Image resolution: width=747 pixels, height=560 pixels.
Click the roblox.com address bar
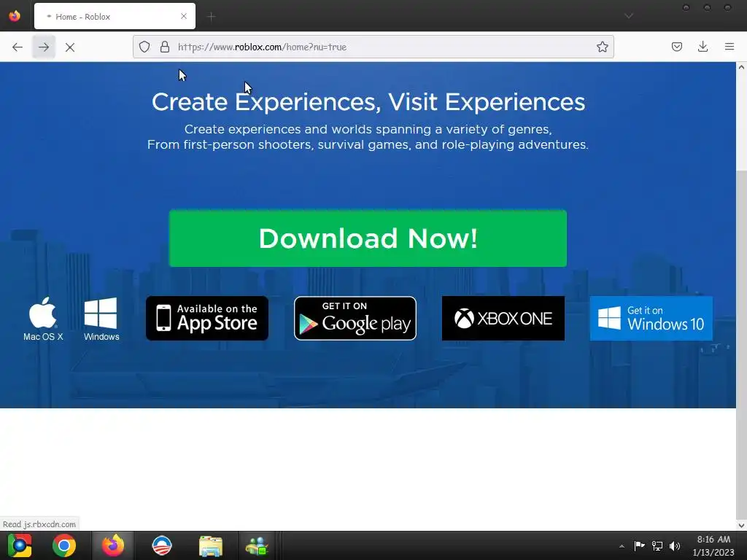[373, 47]
